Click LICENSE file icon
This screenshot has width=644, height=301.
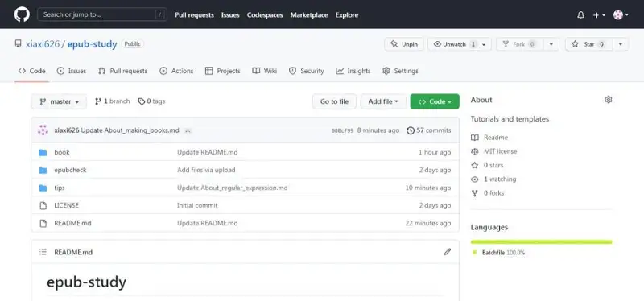click(x=43, y=205)
